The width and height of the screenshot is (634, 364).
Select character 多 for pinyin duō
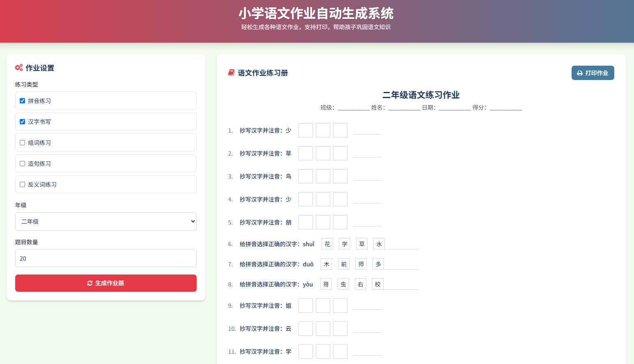tap(378, 264)
